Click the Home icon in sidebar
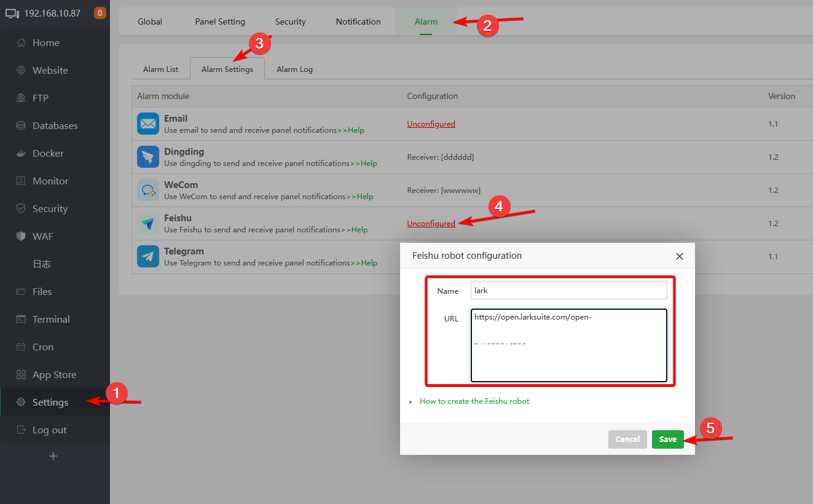This screenshot has height=504, width=813. [x=22, y=43]
